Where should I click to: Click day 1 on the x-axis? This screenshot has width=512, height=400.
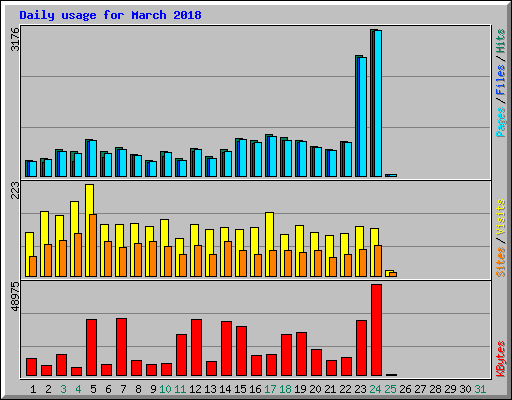click(x=33, y=389)
